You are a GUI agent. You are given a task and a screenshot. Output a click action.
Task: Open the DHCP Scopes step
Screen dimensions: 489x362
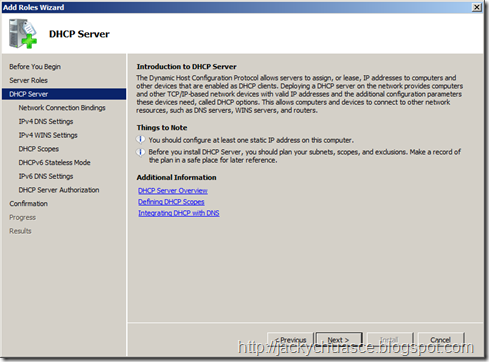pos(39,149)
